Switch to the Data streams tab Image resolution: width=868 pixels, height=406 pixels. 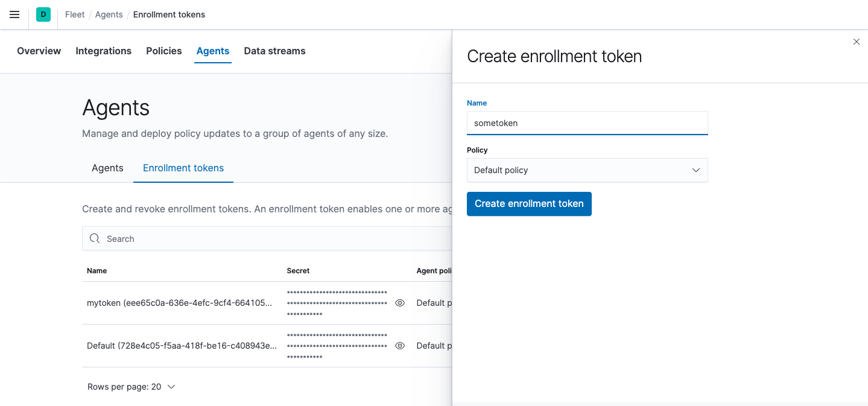pos(274,51)
